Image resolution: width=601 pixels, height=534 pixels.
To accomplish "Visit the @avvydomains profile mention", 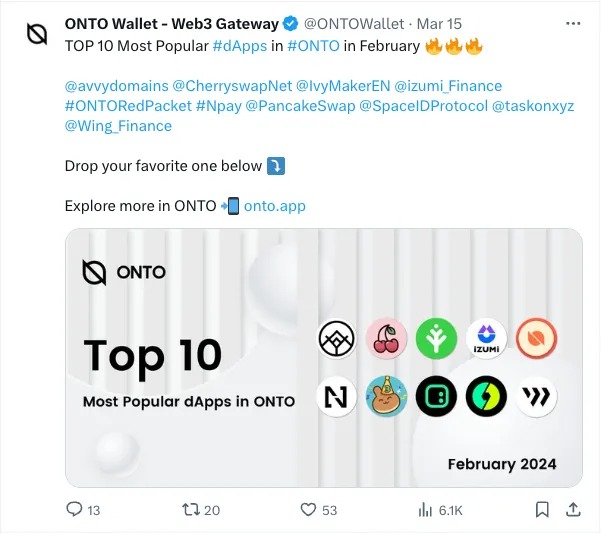I will (109, 86).
